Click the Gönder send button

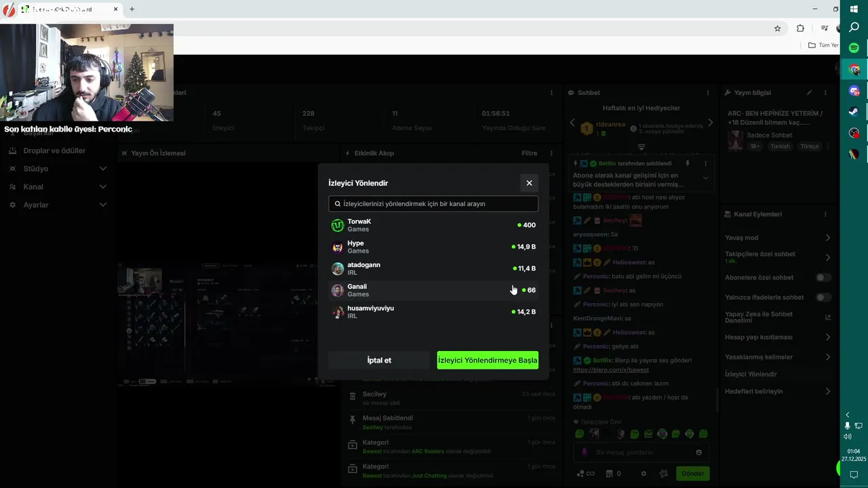point(692,474)
